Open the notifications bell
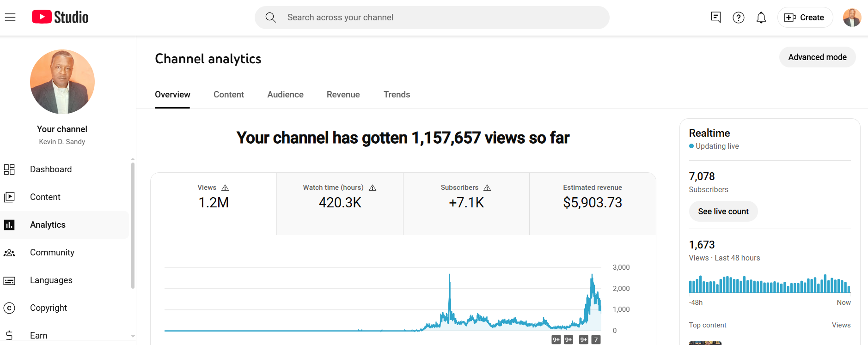 tap(761, 18)
